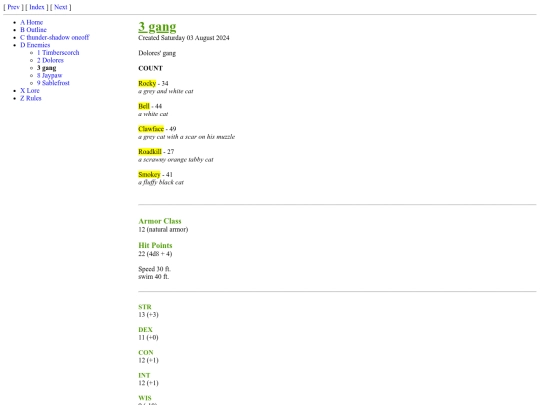Open the 9 Sablefrost entry
The width and height of the screenshot is (540, 405).
click(x=53, y=83)
